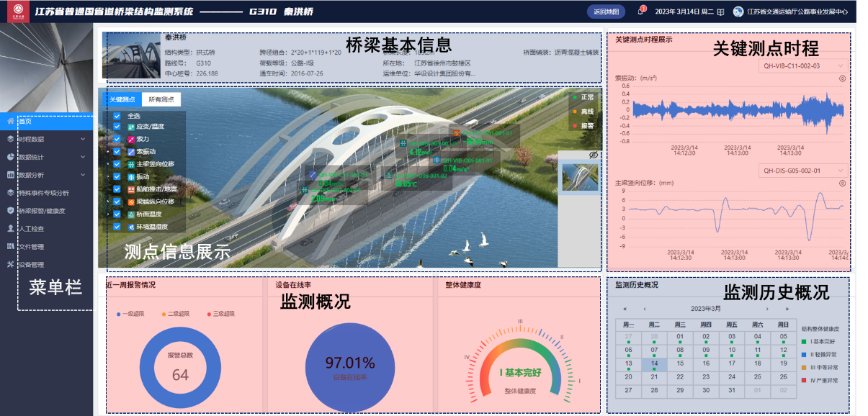The height and width of the screenshot is (416, 868).
Task: Click the settings icon on 主梁竖向位移 chart
Action: pyautogui.click(x=842, y=183)
